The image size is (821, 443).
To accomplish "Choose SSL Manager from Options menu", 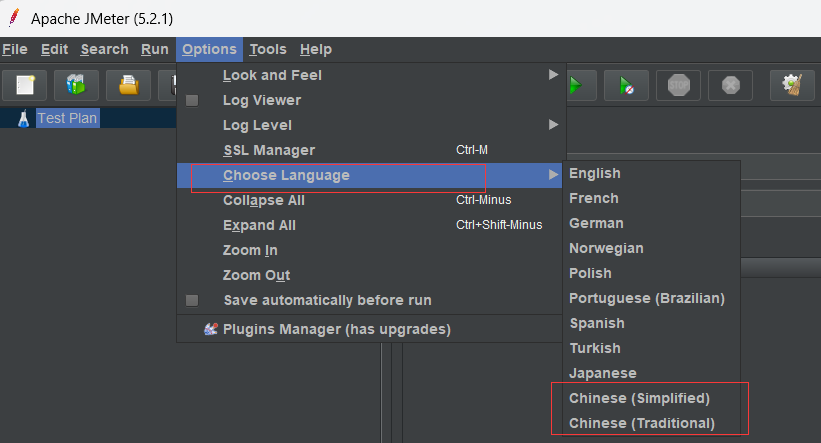I will click(x=269, y=150).
